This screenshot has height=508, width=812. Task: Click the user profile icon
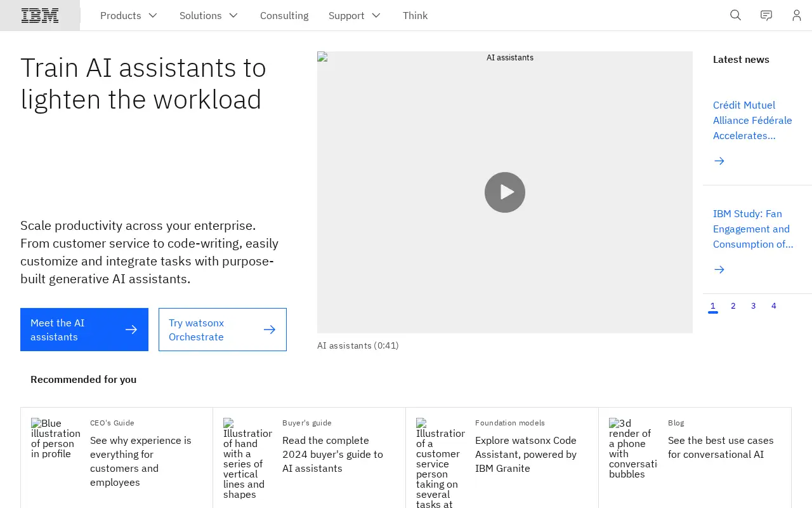point(797,15)
